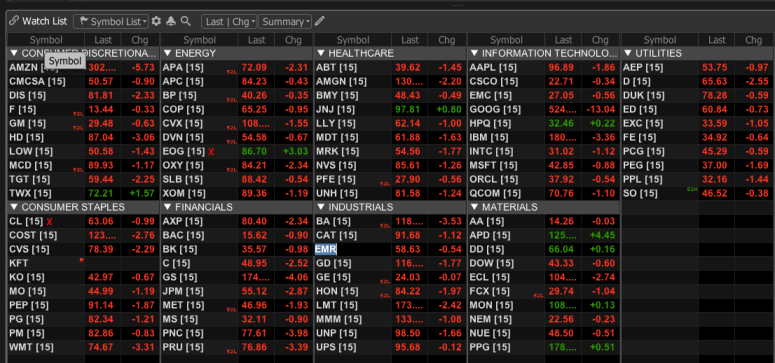Viewport: 775px width, 363px height.
Task: Click JNJ last price 97.81
Action: tap(407, 109)
